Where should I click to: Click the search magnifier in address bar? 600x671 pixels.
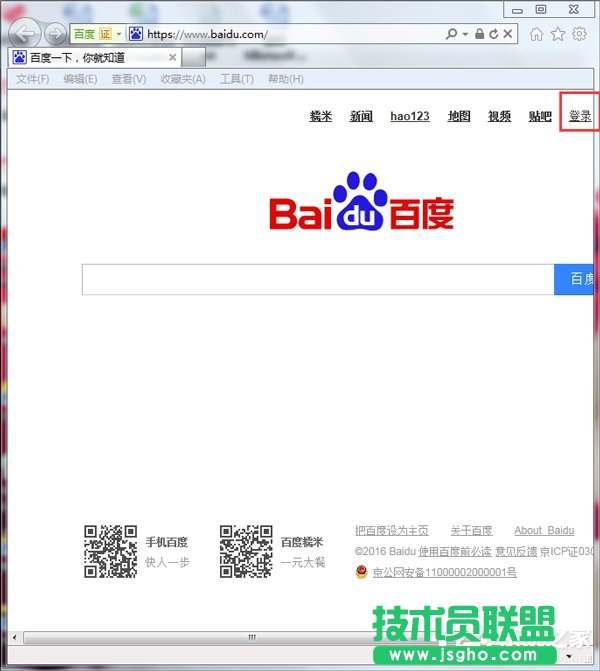(x=452, y=34)
